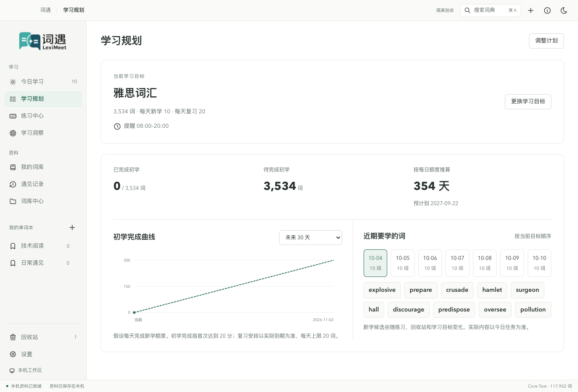Screen dimensions: 578x392
Task: Click 本机资料已就绪 status text
Action: [26, 386]
